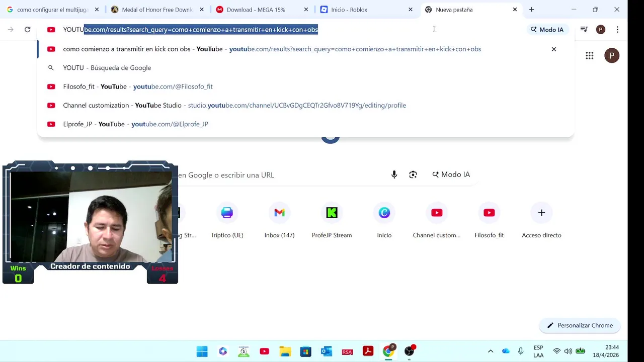Choose the Filosofo_fit YouTube suggestion
The image size is (644, 362).
(305, 86)
